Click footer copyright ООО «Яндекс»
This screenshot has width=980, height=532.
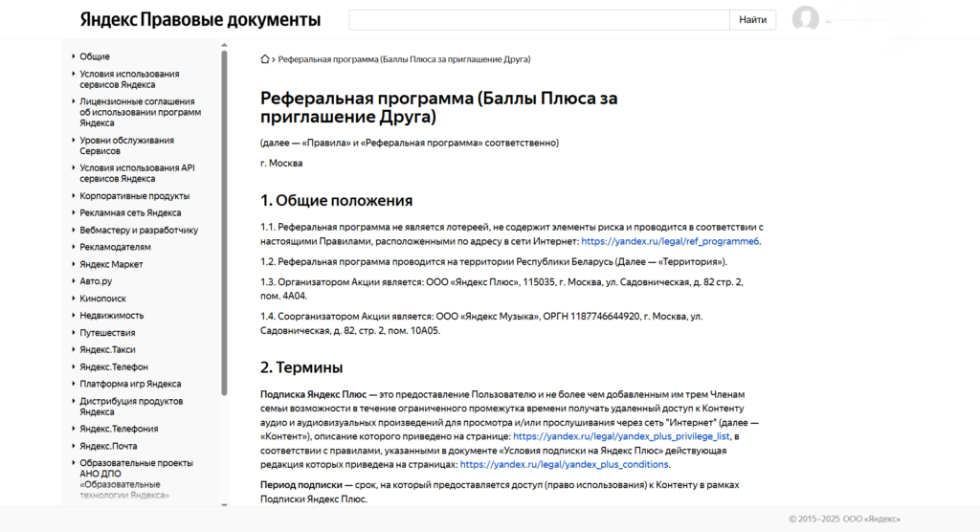(844, 519)
